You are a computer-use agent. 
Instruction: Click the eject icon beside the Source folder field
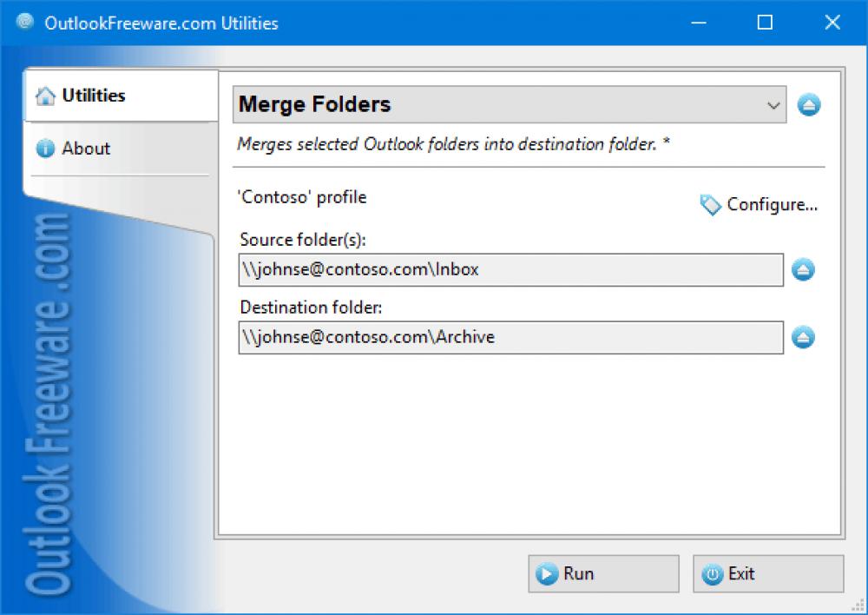point(803,269)
